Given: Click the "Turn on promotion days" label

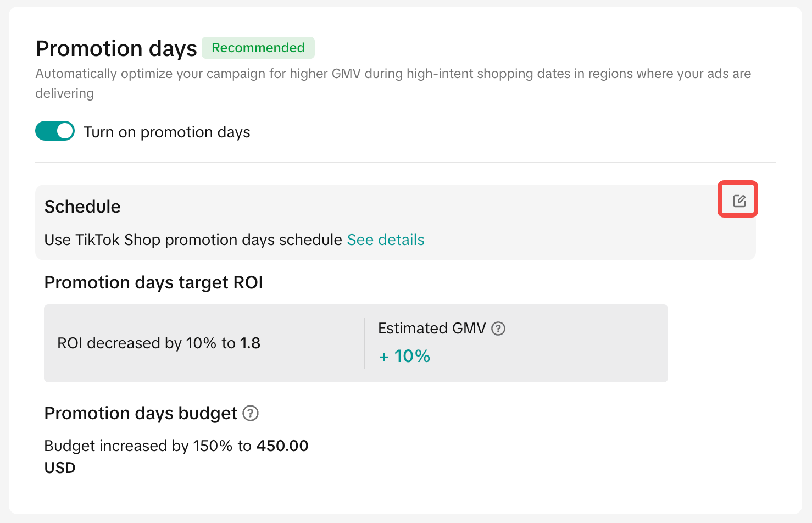Looking at the screenshot, I should tap(167, 132).
